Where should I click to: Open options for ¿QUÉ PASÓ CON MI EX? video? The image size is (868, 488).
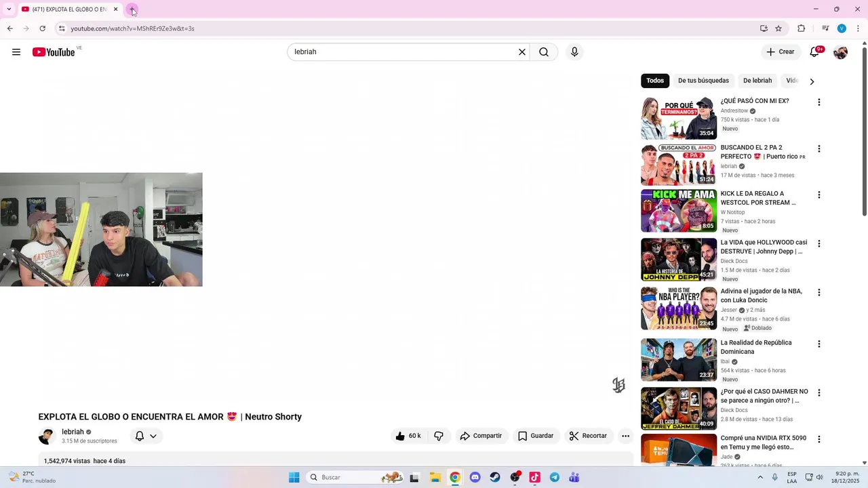click(818, 102)
